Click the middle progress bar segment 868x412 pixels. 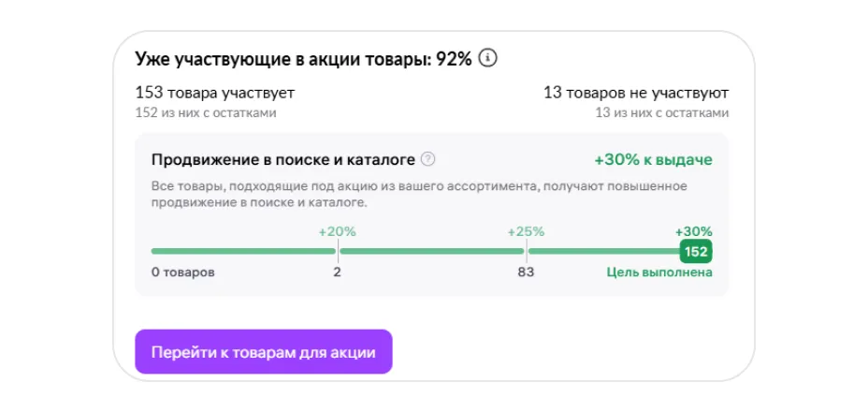(x=431, y=251)
